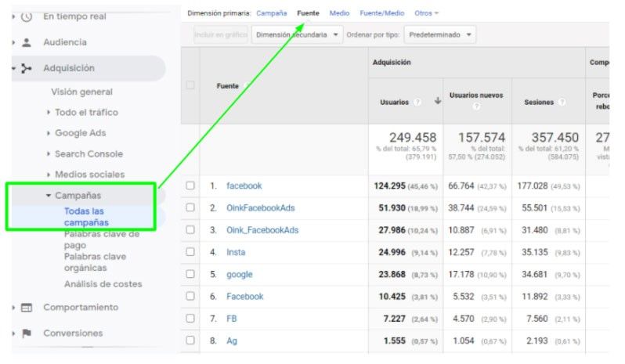Image resolution: width=625 pixels, height=364 pixels.
Task: Open the Otros dimension dropdown
Action: pyautogui.click(x=426, y=13)
